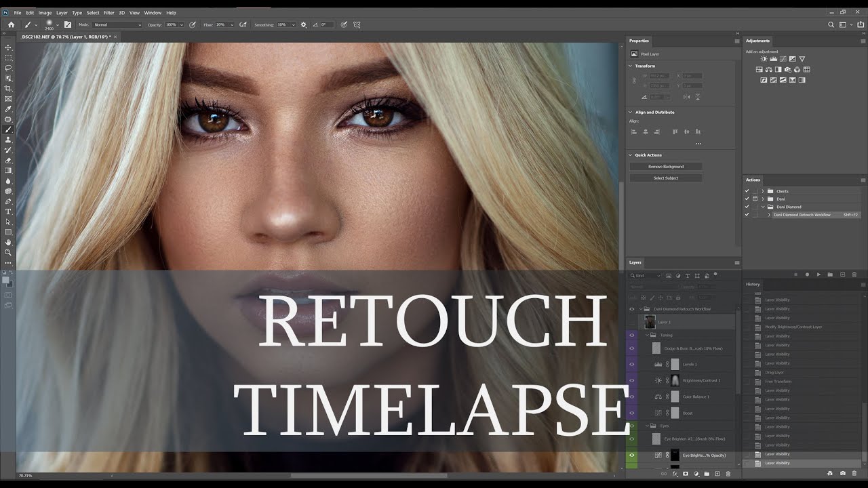Click the Home icon in the options bar
The image size is (868, 488).
click(11, 24)
